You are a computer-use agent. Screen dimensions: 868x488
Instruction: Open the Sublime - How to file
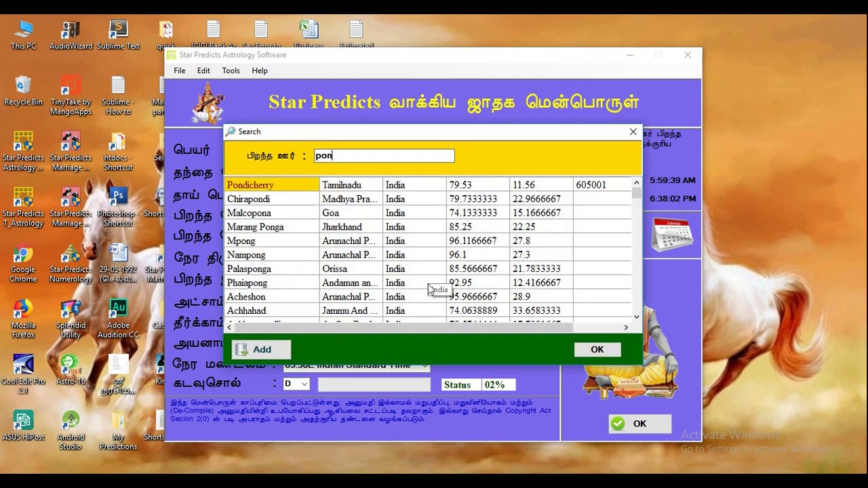(x=118, y=95)
